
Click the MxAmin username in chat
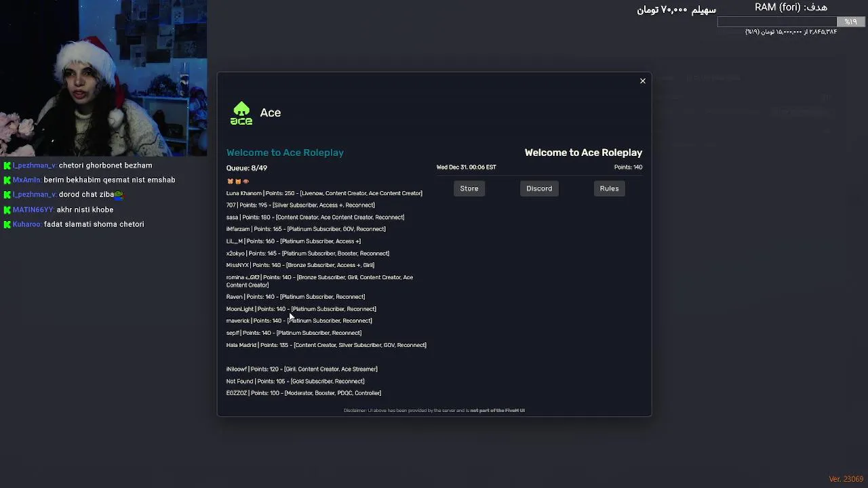coord(26,180)
